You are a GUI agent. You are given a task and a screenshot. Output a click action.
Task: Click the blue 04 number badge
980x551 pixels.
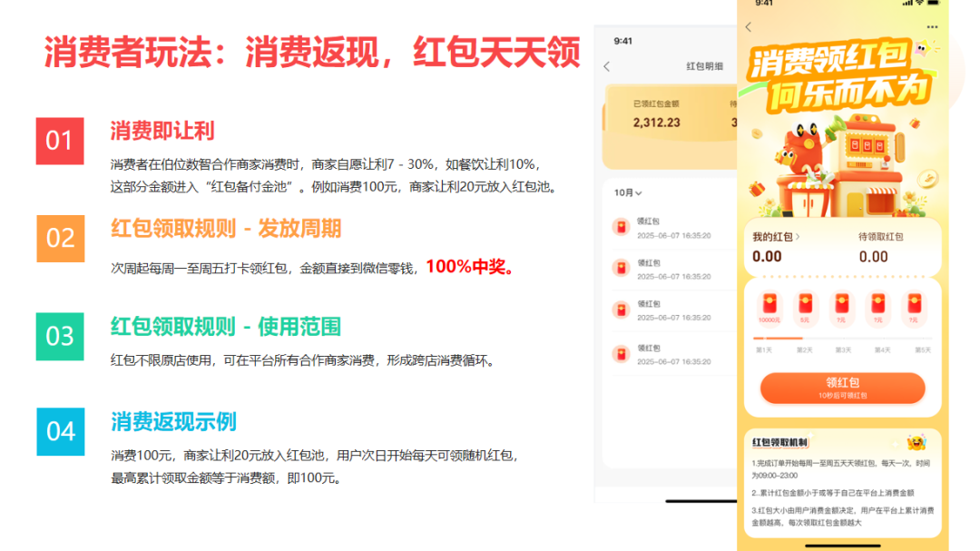[x=60, y=431]
